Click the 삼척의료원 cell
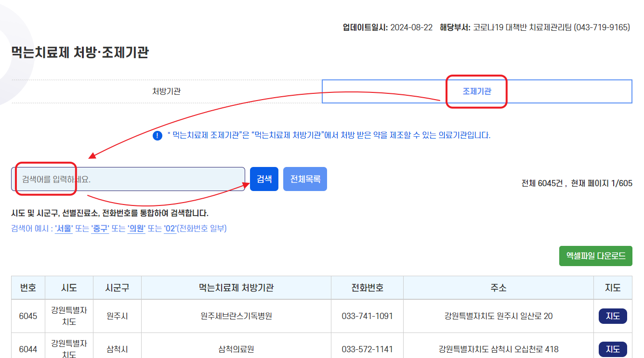644x358 pixels. point(236,349)
